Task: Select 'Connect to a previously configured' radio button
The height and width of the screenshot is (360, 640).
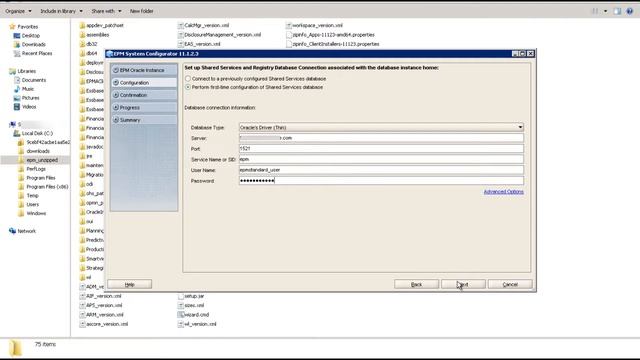Action: [x=188, y=78]
